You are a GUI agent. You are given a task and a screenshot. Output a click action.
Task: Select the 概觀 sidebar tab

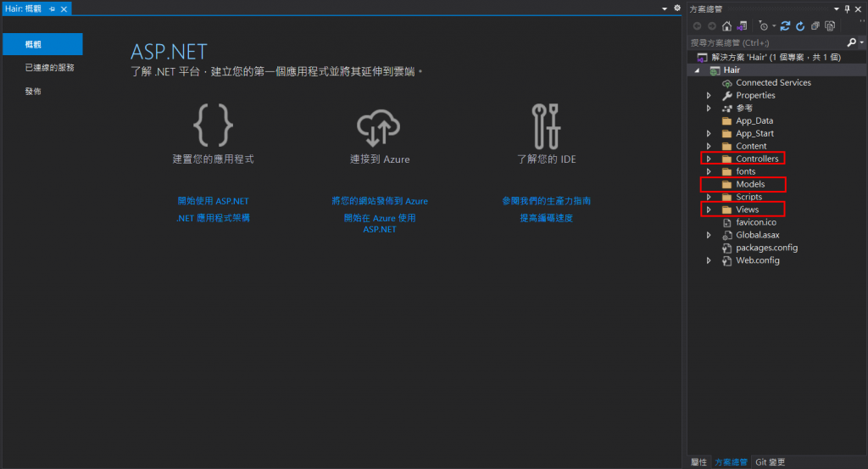tap(42, 44)
